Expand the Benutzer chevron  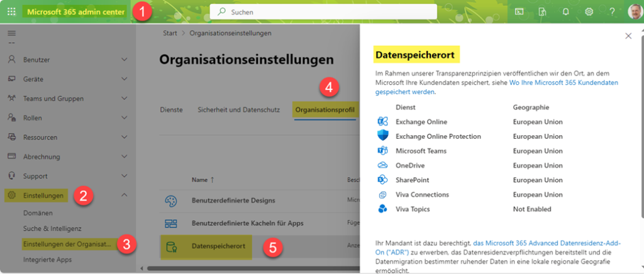[x=125, y=60]
